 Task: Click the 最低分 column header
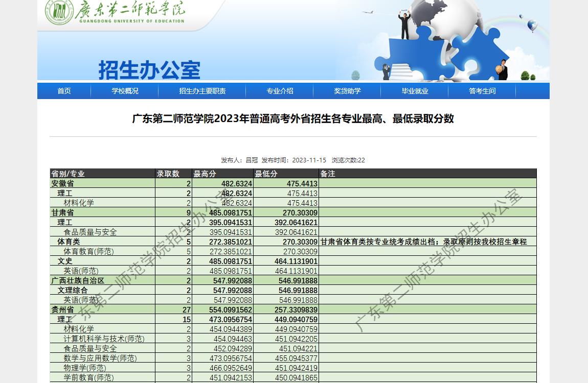[x=266, y=174]
